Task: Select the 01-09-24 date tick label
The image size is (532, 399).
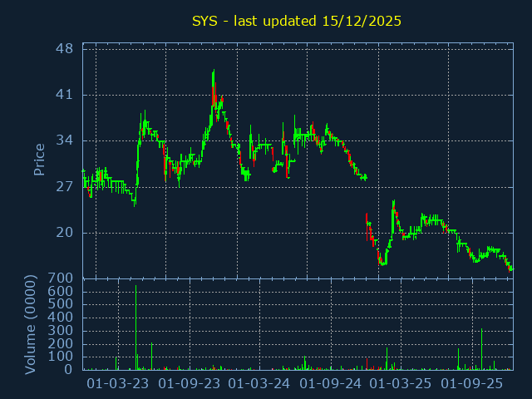Action: coord(331,383)
